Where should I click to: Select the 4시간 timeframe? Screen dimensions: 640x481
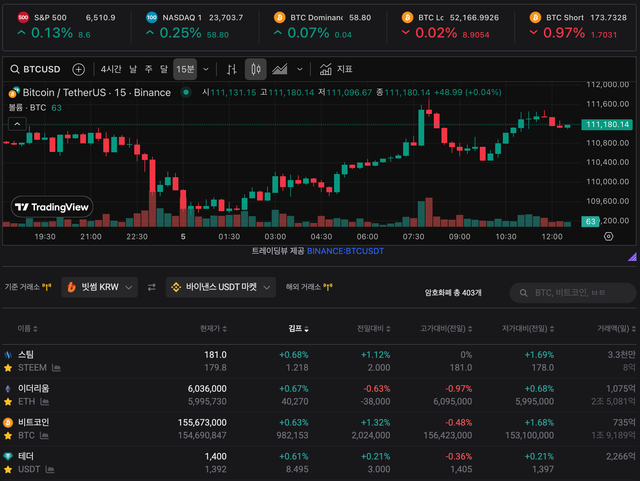(x=110, y=69)
